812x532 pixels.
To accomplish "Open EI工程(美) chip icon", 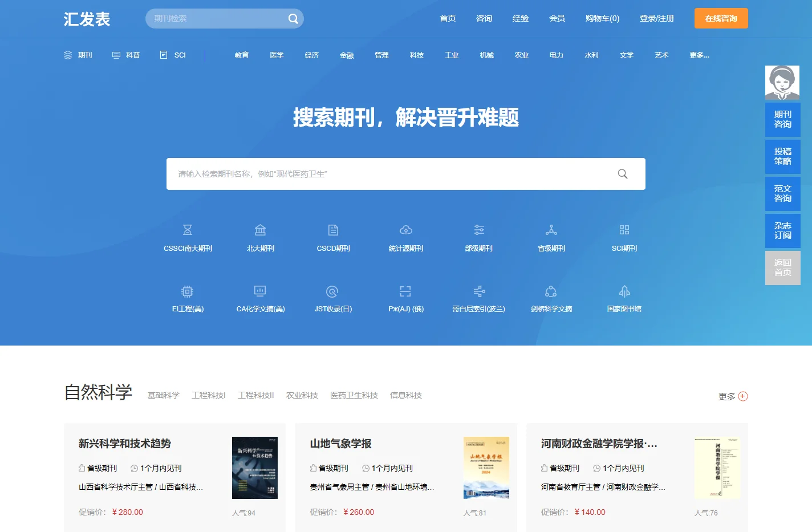I will [188, 291].
